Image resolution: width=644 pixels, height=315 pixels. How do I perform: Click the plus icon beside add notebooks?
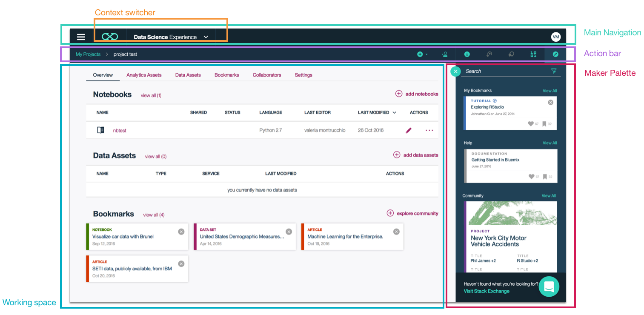pos(399,94)
